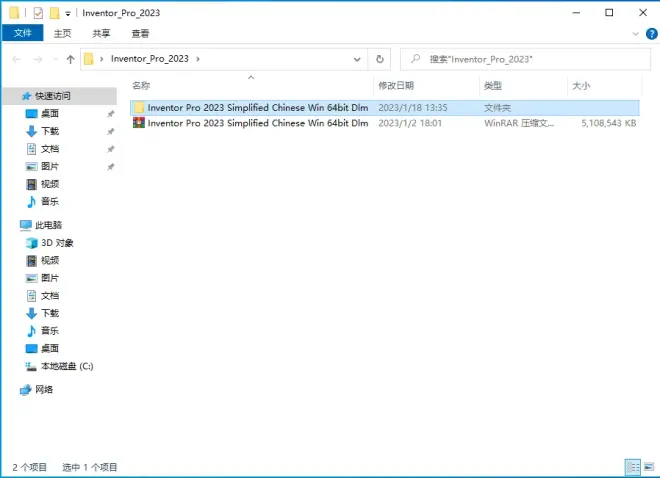This screenshot has height=478, width=660.
Task: Click the date 2023/1/2 18:01
Action: [410, 123]
